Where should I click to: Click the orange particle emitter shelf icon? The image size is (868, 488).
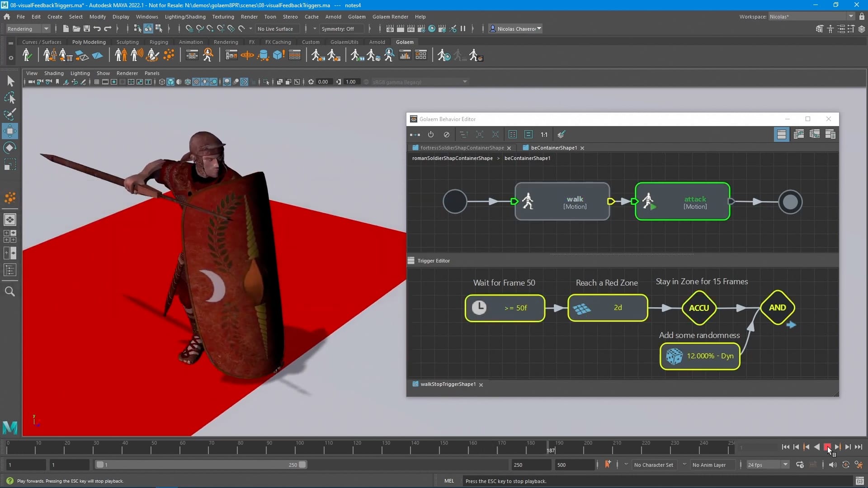[169, 56]
